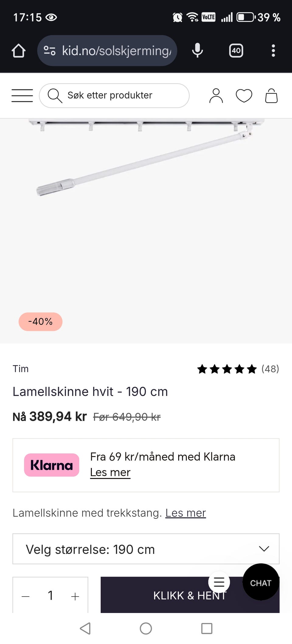Increase quantity with the plus button
The height and width of the screenshot is (644, 292).
[75, 596]
